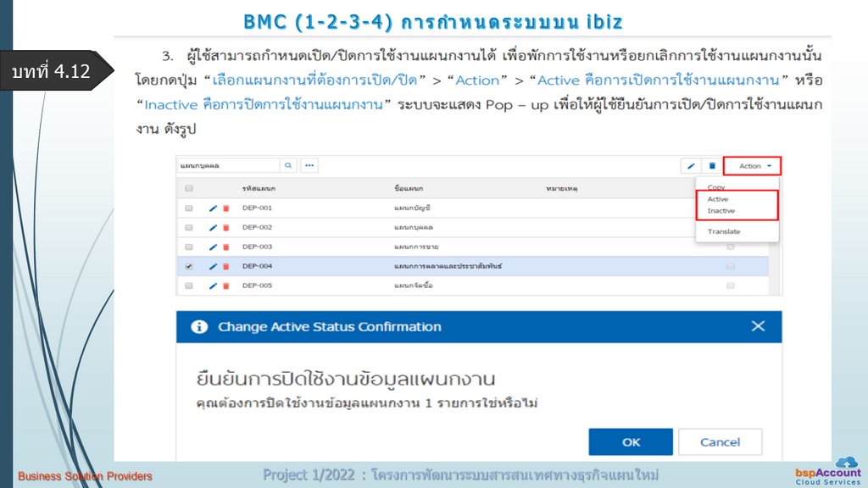
Task: Toggle the select-all checkbox in the table header
Action: pyautogui.click(x=189, y=189)
